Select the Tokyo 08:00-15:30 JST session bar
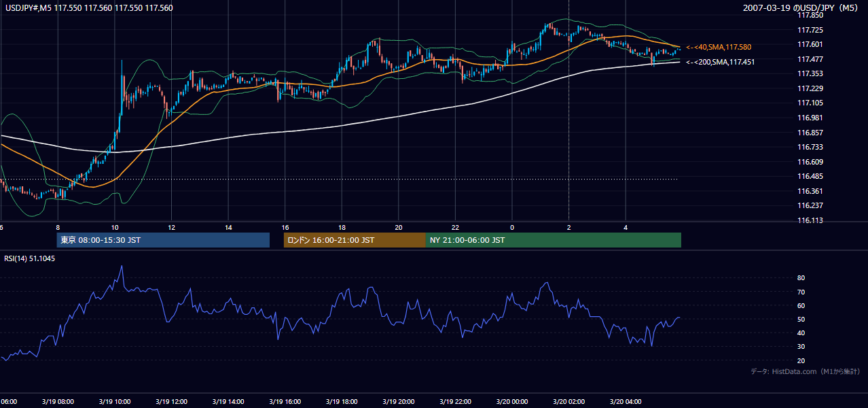The height and width of the screenshot is (408, 868). (163, 240)
